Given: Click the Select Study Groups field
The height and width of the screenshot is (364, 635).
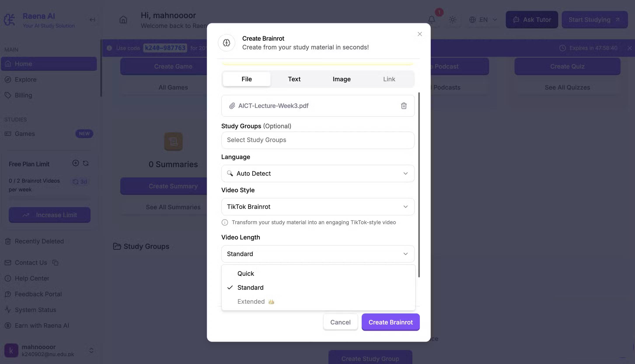Looking at the screenshot, I should (317, 140).
